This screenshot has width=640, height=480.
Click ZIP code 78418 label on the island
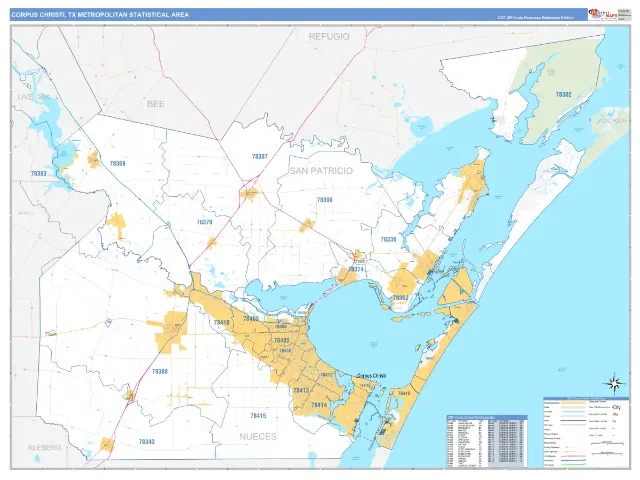click(404, 394)
